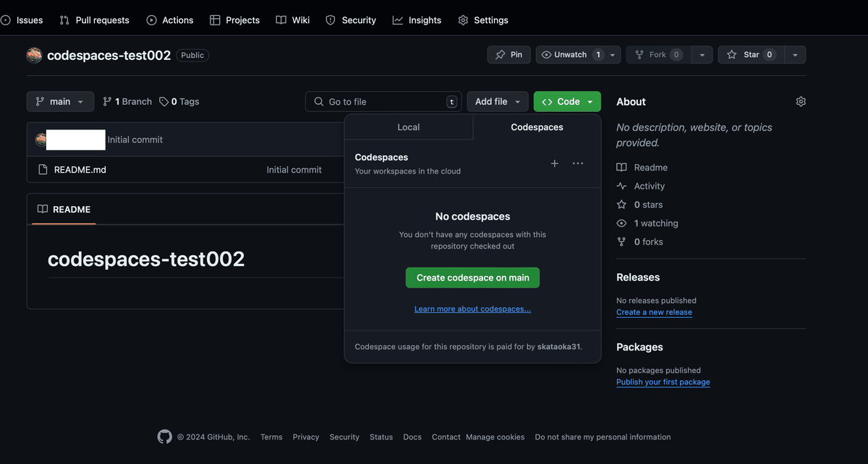This screenshot has width=868, height=464.
Task: Follow the Learn more about codespaces link
Action: (x=472, y=309)
